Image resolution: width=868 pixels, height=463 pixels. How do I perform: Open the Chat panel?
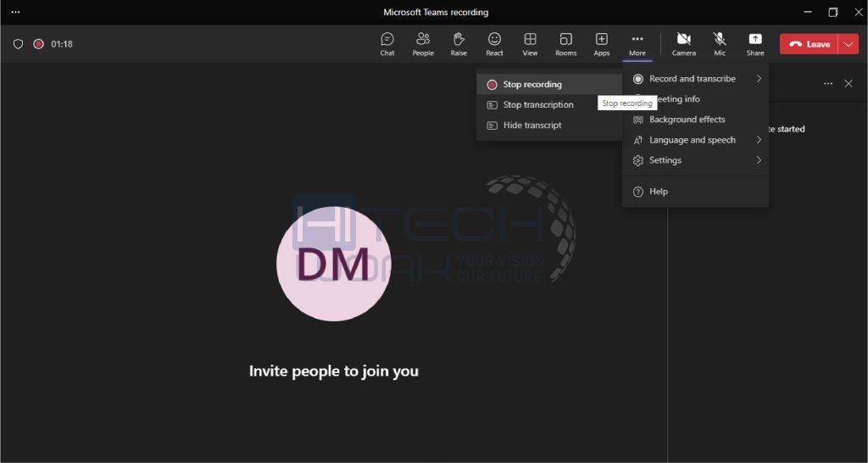point(387,44)
